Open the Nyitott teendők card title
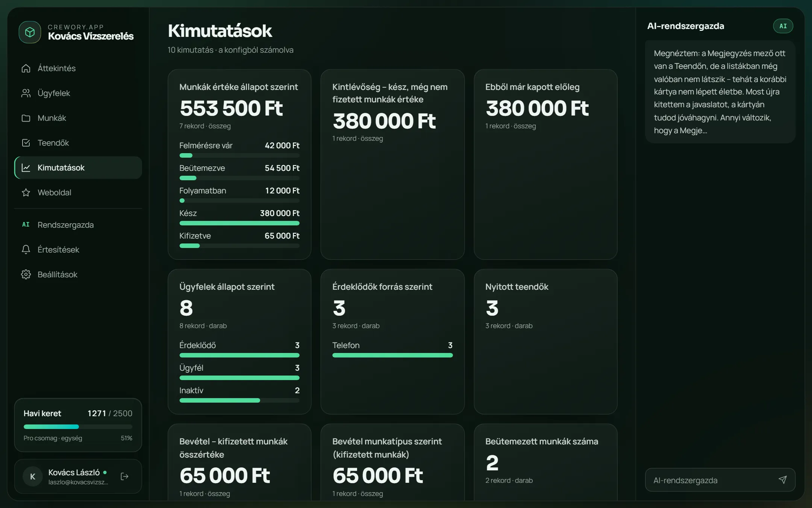812x508 pixels. (x=517, y=287)
